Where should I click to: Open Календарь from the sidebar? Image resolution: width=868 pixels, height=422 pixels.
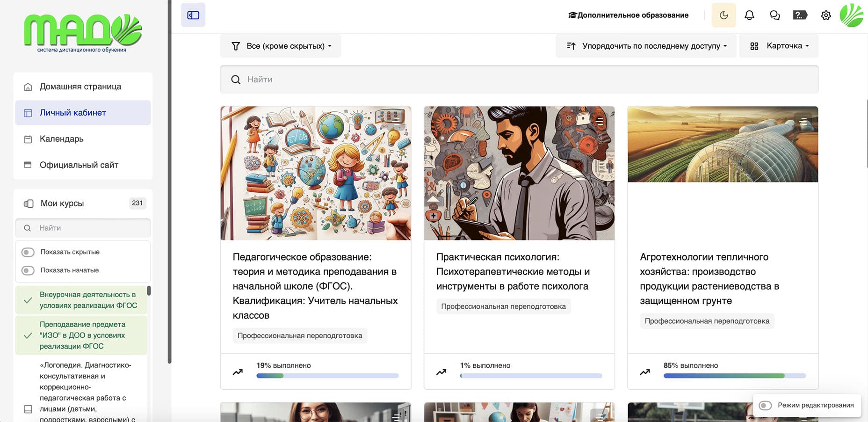83,139
